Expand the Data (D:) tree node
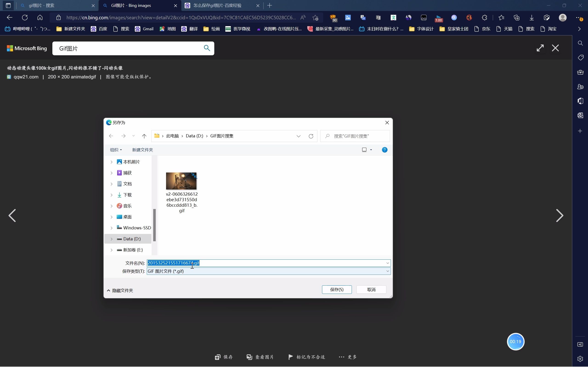 (112, 239)
